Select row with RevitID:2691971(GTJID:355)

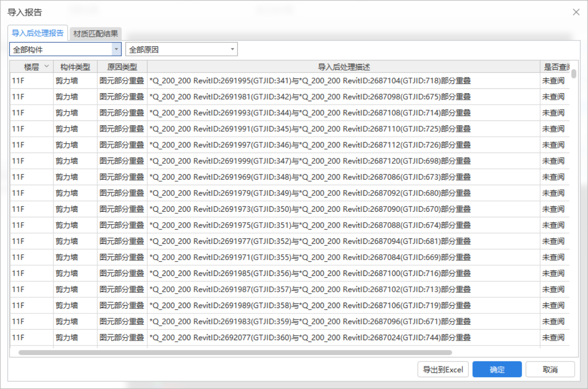click(290, 258)
